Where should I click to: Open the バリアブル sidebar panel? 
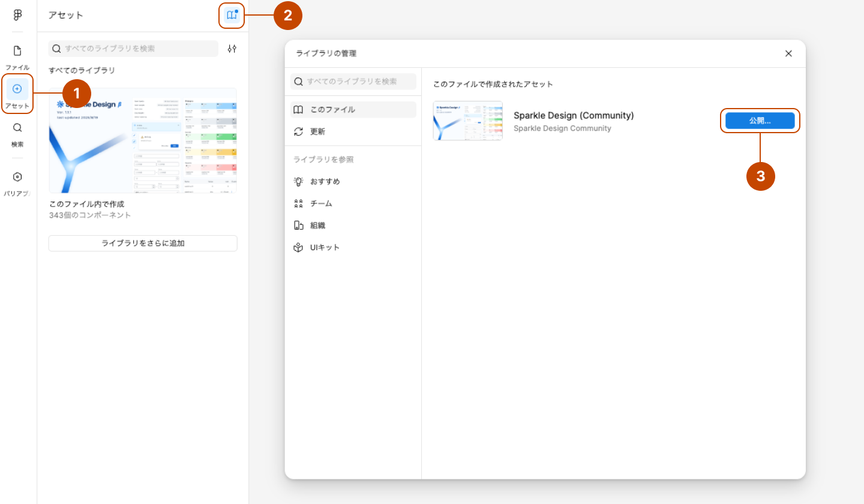17,184
